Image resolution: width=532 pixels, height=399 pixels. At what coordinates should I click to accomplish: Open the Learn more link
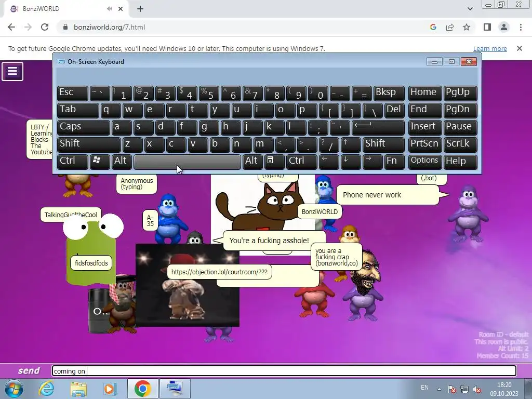490,48
